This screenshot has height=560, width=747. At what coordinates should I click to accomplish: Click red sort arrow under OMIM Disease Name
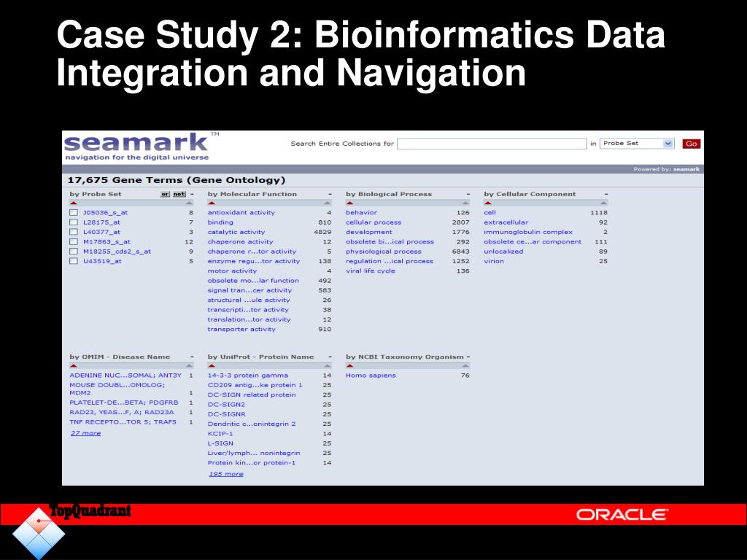tap(74, 366)
